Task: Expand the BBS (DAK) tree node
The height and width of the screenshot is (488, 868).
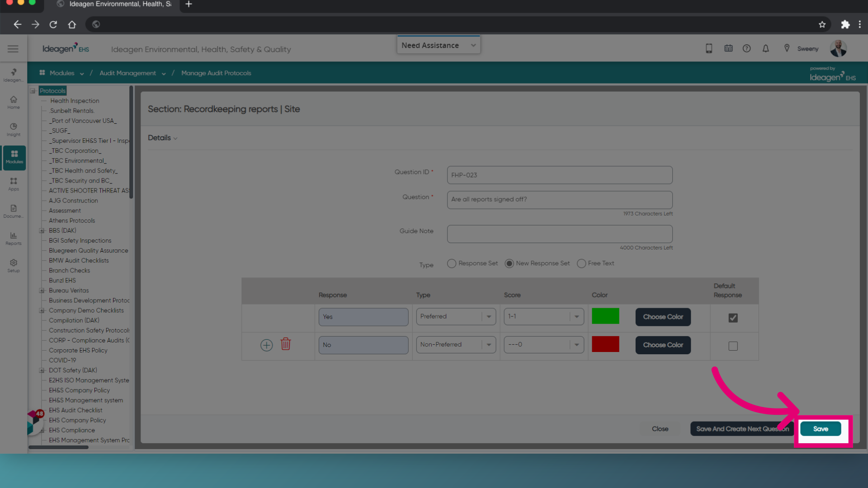Action: point(42,231)
